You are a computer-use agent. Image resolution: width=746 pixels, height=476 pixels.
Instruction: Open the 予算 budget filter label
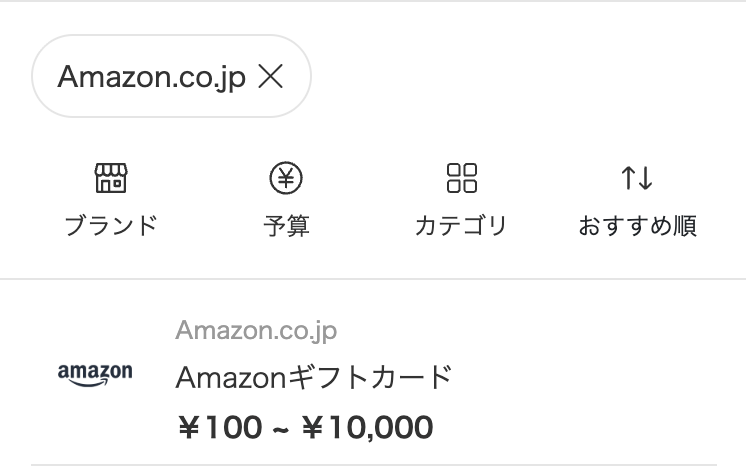(x=286, y=226)
